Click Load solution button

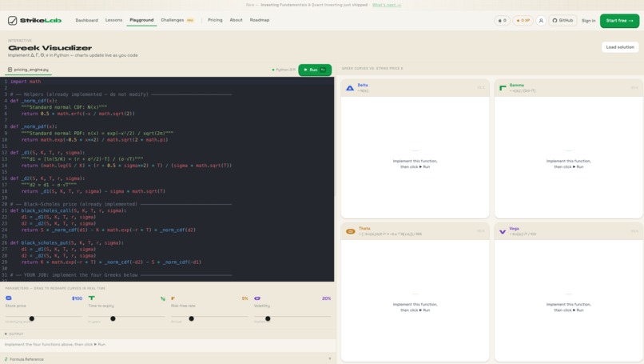620,47
